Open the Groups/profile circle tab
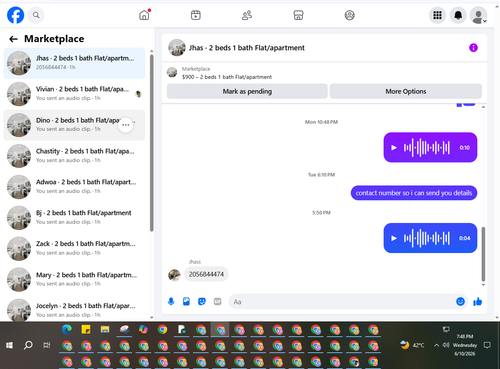The image size is (500, 369). [x=349, y=15]
